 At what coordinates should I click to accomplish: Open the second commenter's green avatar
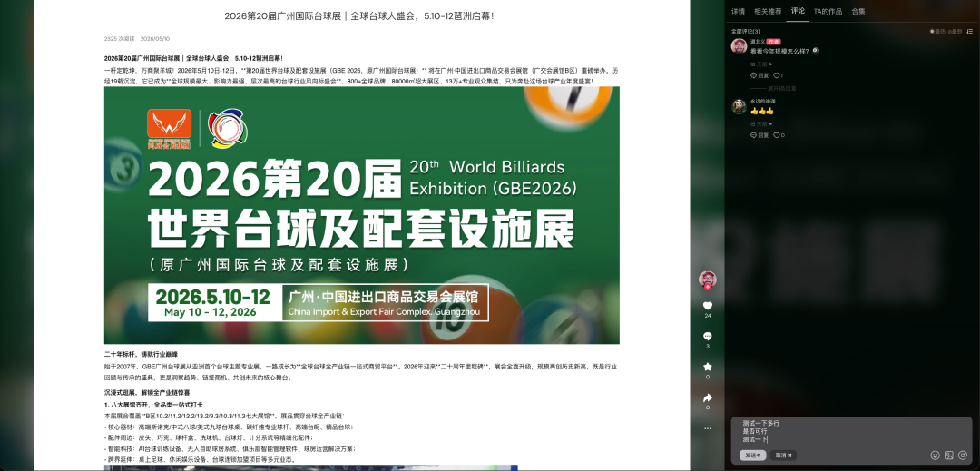[x=739, y=105]
